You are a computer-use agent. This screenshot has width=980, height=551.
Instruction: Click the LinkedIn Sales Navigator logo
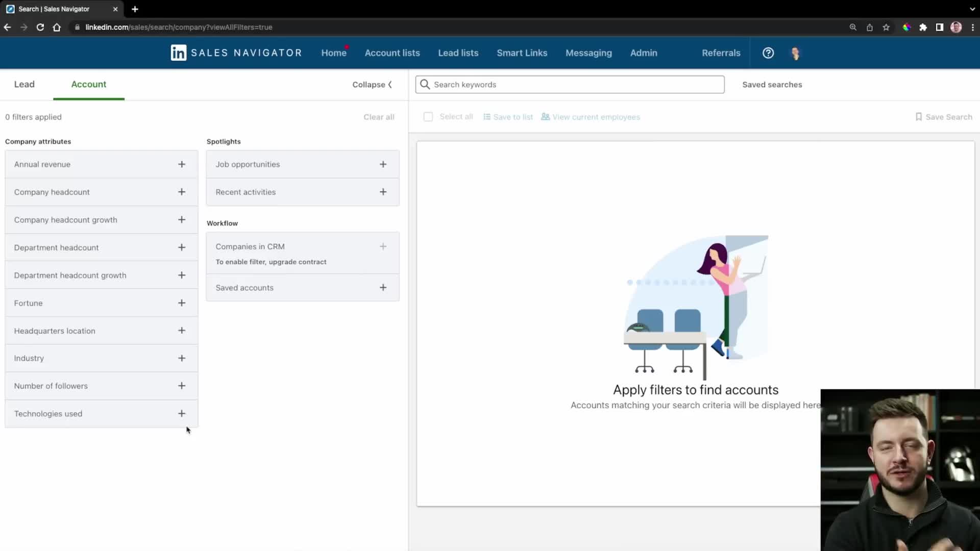coord(236,53)
